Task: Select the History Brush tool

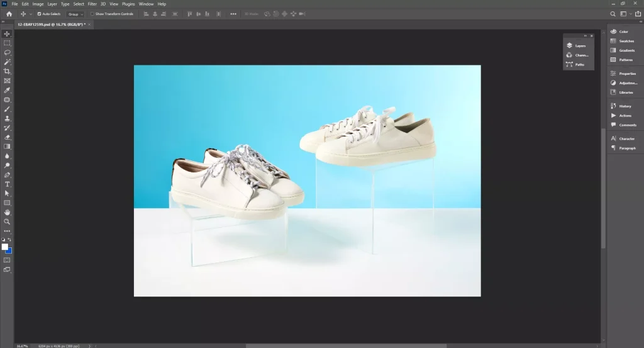Action: 7,128
